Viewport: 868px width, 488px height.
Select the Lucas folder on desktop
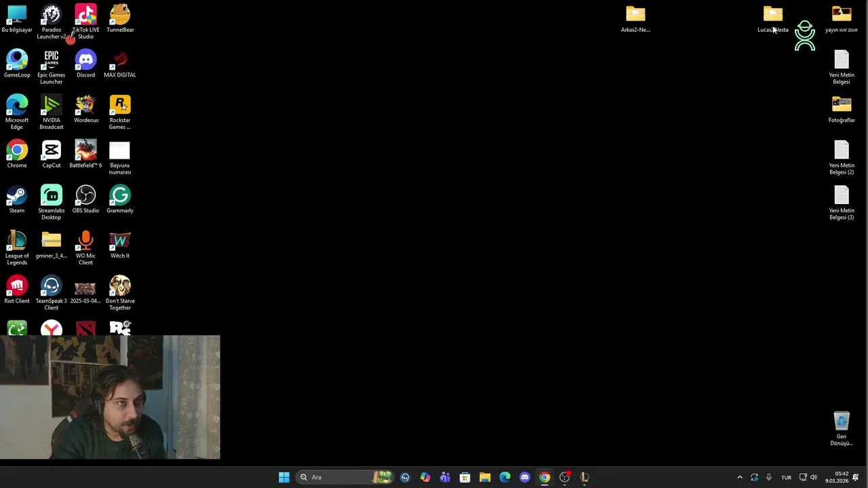pyautogui.click(x=773, y=19)
